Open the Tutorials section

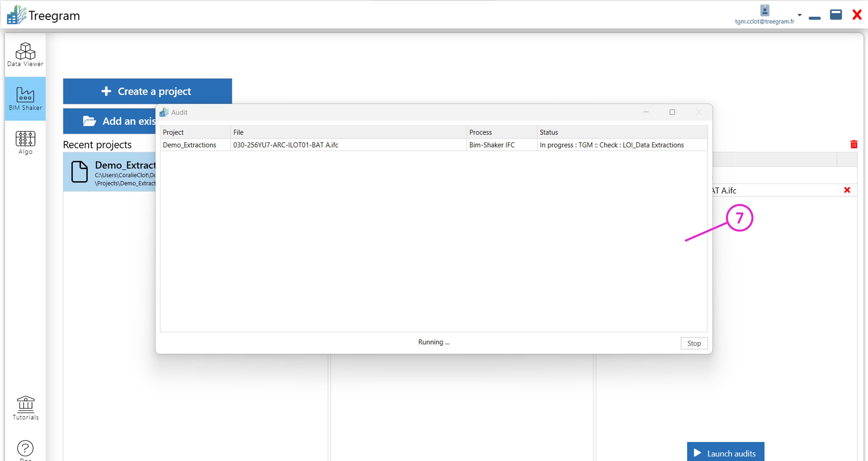click(x=25, y=408)
